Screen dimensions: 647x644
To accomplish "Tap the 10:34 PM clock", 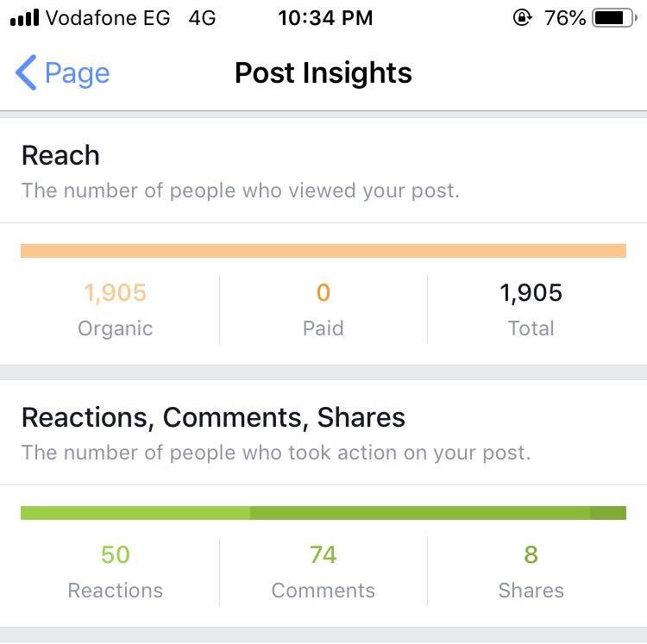I will [325, 18].
